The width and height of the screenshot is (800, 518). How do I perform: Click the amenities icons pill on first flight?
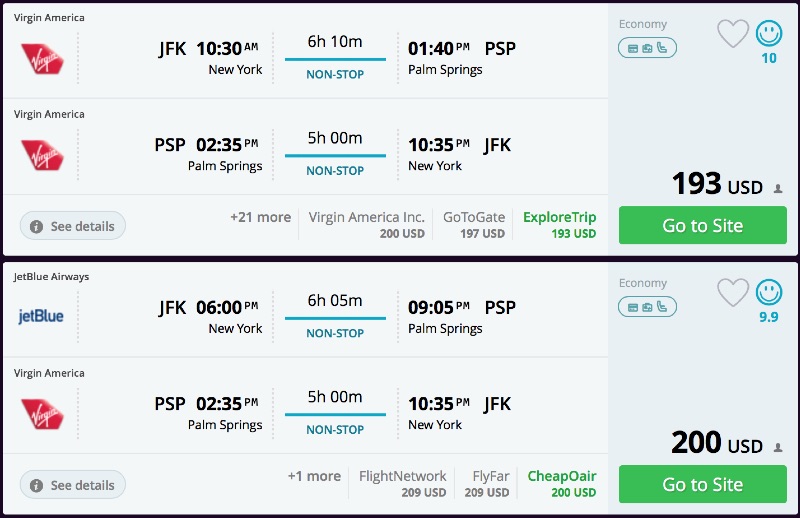click(x=647, y=47)
